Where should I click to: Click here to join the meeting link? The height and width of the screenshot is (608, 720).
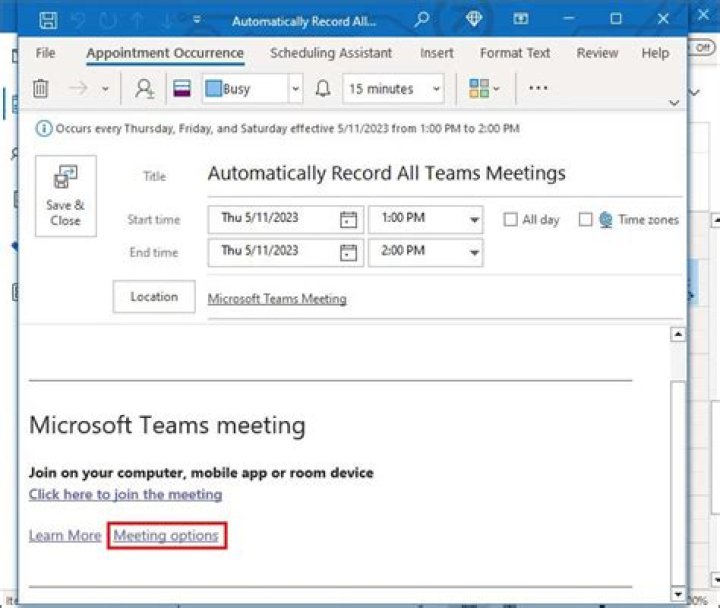point(125,495)
